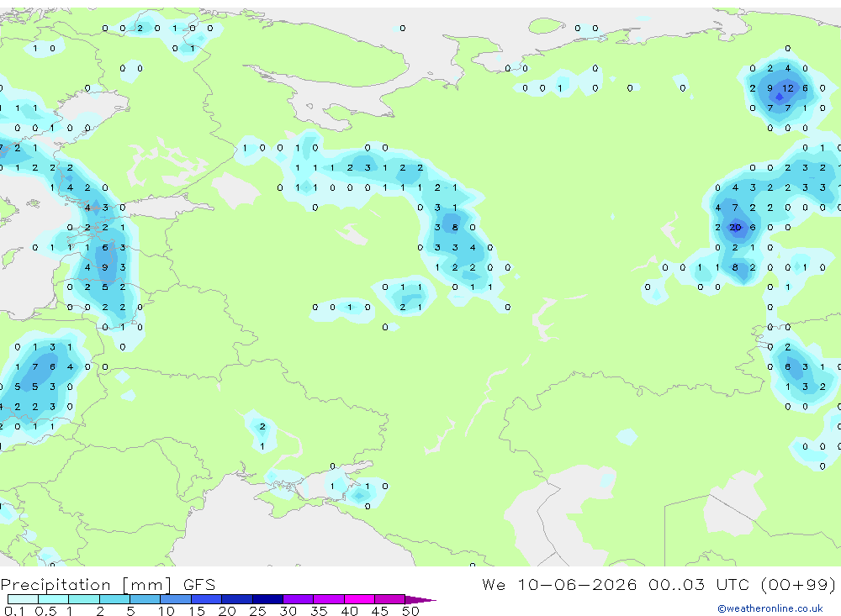841x616 pixels.
Task: Pick the 1–2 mm legend color swatch
Action: (x=83, y=599)
